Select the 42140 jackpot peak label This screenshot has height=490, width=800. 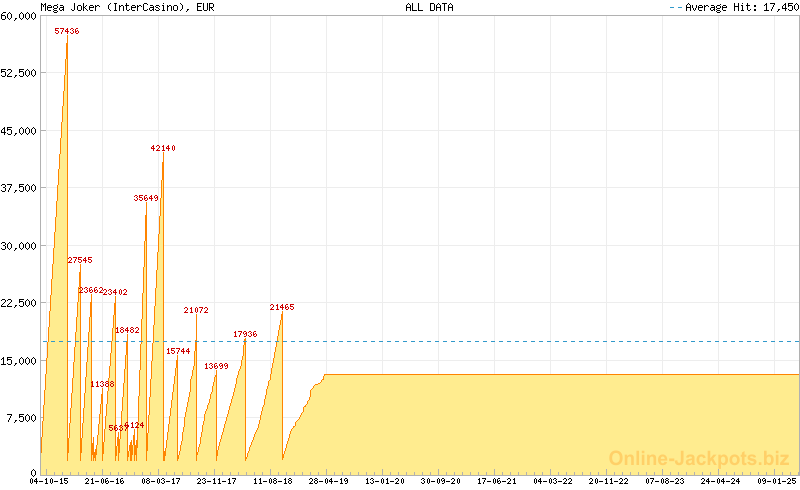tap(163, 148)
